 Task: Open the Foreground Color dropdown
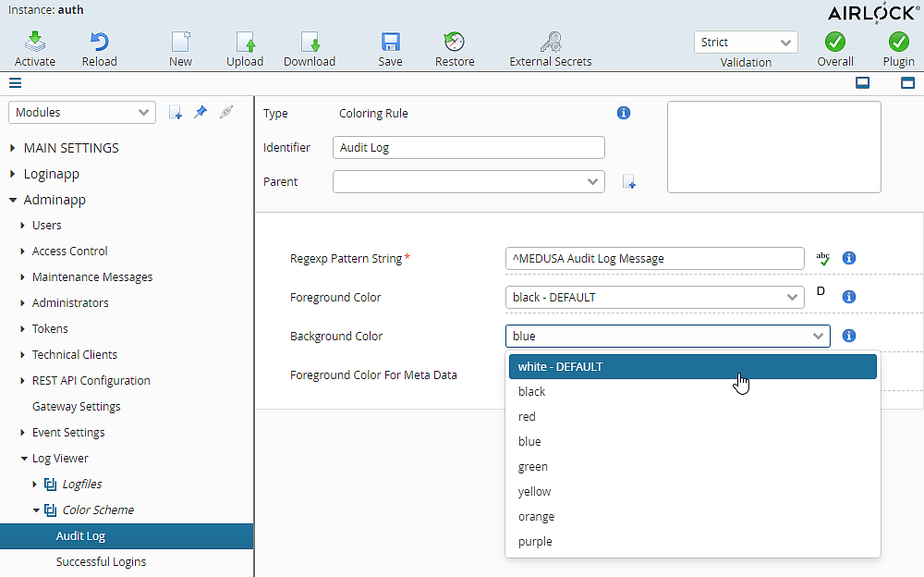655,298
